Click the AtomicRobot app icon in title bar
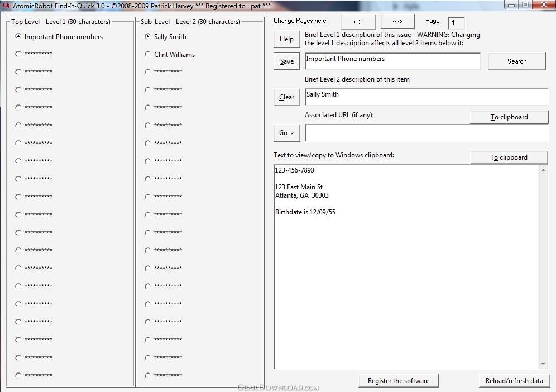This screenshot has height=392, width=556. tap(6, 6)
